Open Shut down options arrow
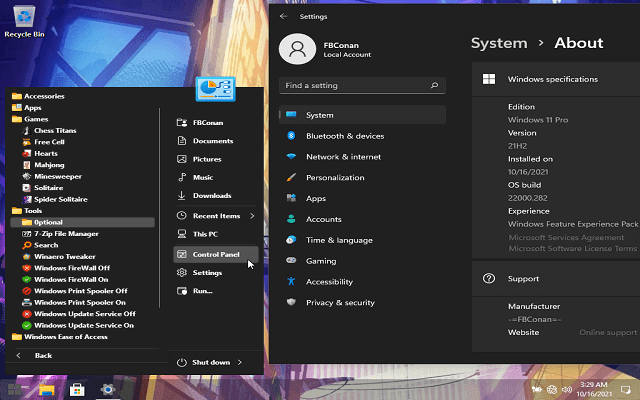Screen dimensions: 640x400 click(x=240, y=362)
